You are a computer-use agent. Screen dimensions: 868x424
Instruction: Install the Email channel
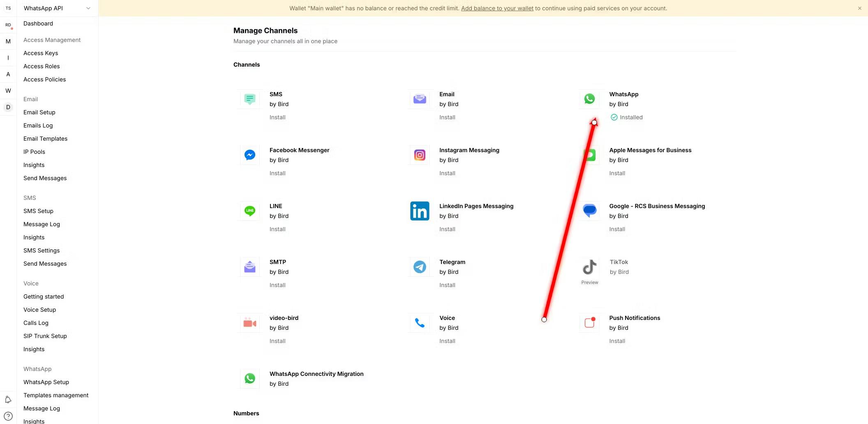coord(447,117)
